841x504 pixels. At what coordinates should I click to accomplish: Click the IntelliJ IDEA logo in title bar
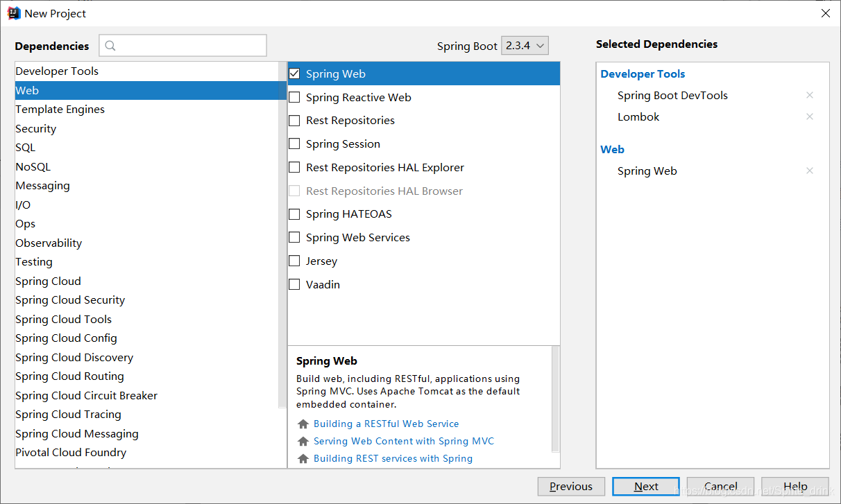(14, 13)
